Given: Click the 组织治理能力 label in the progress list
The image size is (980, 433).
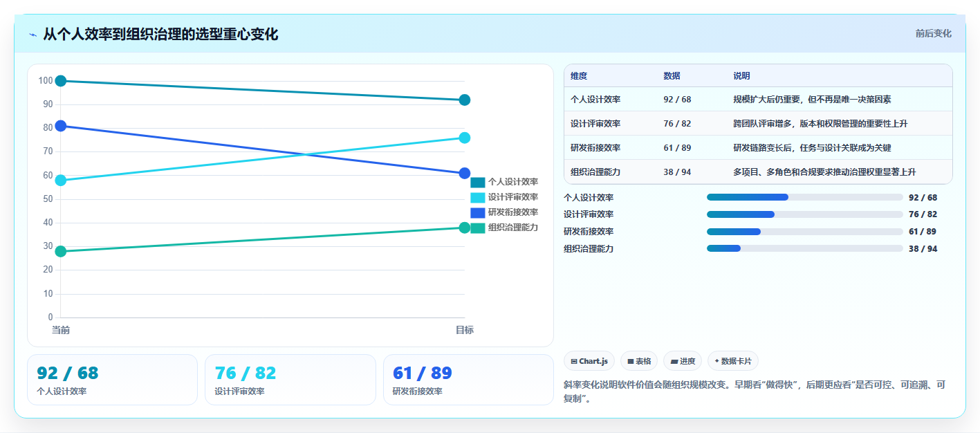Looking at the screenshot, I should point(589,249).
